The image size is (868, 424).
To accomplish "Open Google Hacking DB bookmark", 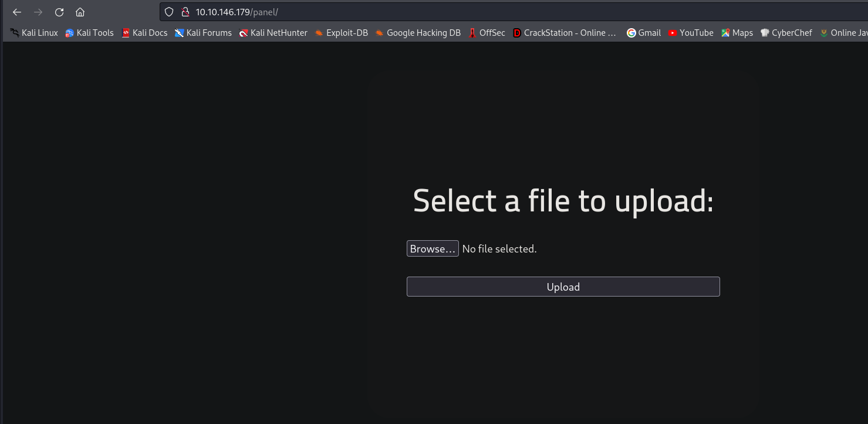I will click(x=418, y=33).
